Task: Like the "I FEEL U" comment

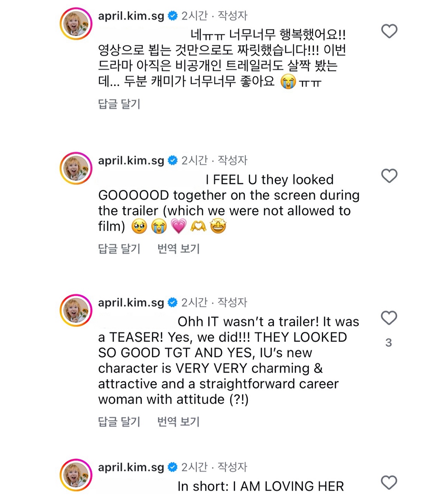Action: click(x=389, y=176)
